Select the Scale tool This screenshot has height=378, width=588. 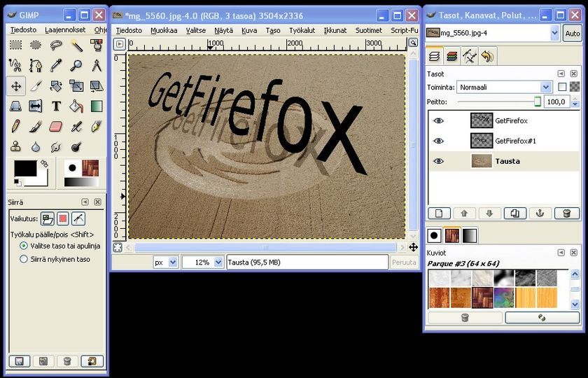pos(76,86)
